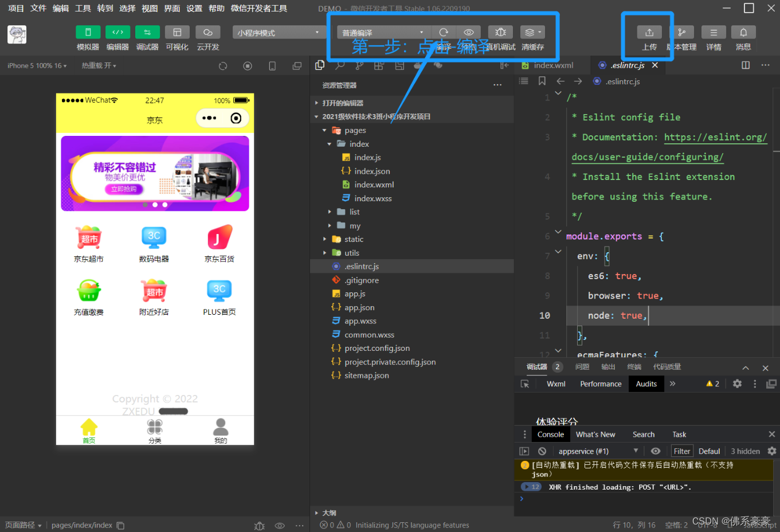The height and width of the screenshot is (532, 780).
Task: Open the 详情 details panel
Action: tap(714, 33)
